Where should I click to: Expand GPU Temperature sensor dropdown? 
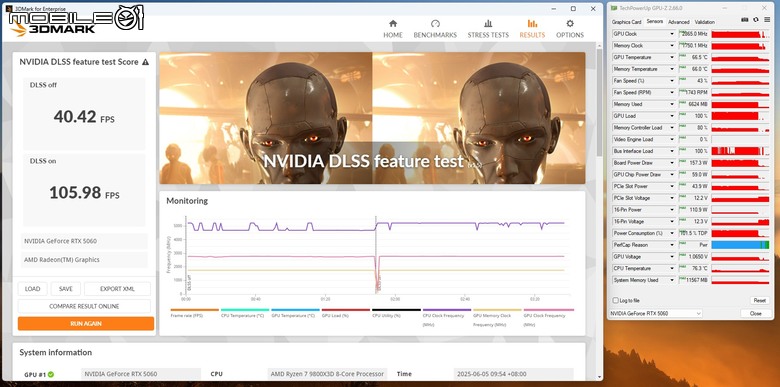click(x=673, y=57)
